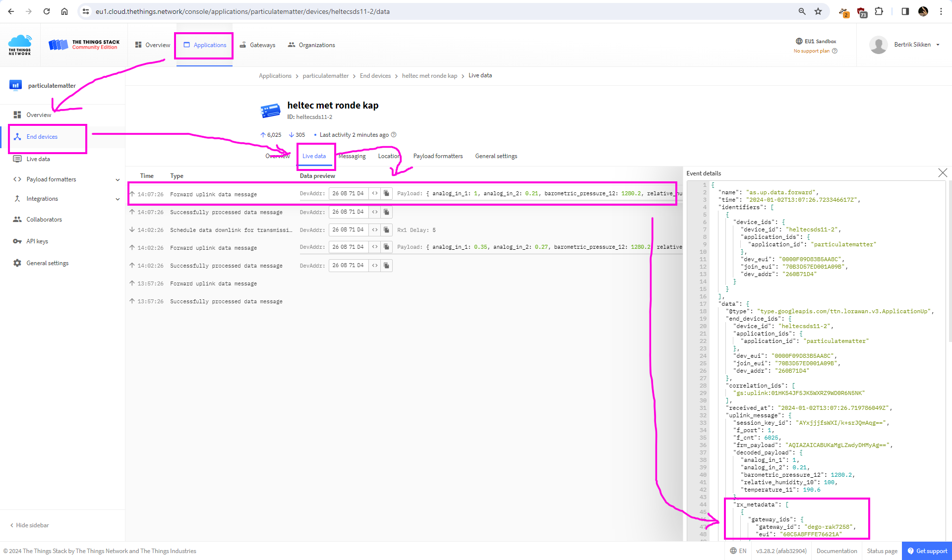This screenshot has height=560, width=952.
Task: Open browser three-dot menu
Action: [941, 11]
